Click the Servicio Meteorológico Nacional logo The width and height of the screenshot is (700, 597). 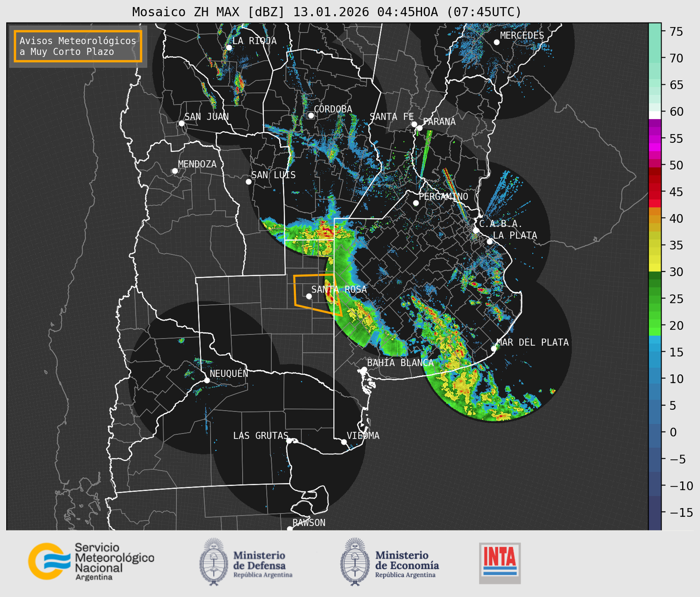(x=91, y=561)
